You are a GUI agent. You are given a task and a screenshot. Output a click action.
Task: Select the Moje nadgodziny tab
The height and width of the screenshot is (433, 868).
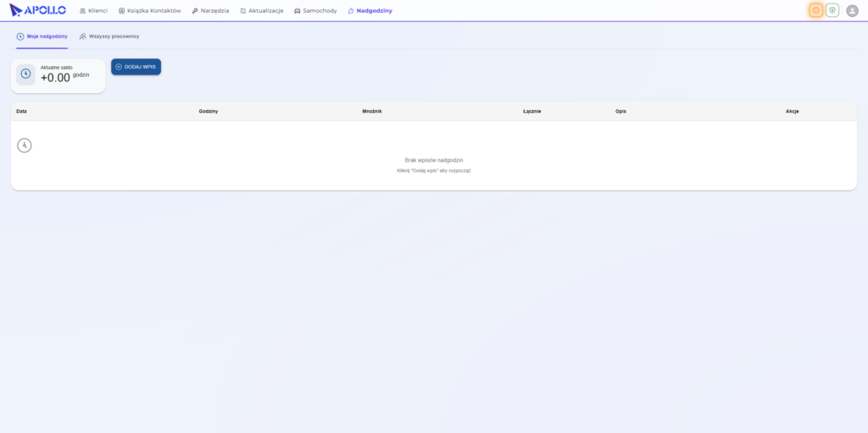pyautogui.click(x=42, y=36)
